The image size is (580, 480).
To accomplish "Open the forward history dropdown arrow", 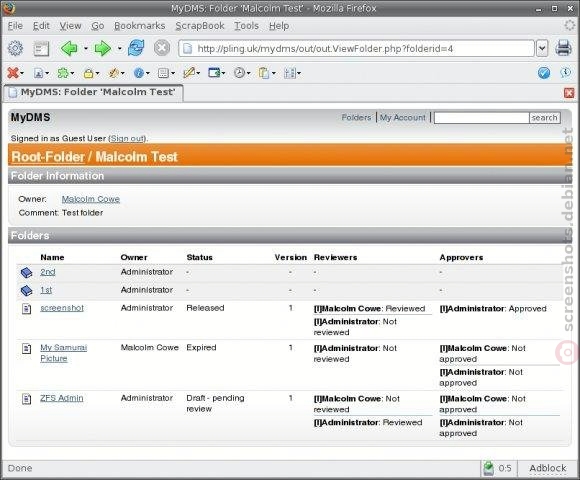I will 119,48.
